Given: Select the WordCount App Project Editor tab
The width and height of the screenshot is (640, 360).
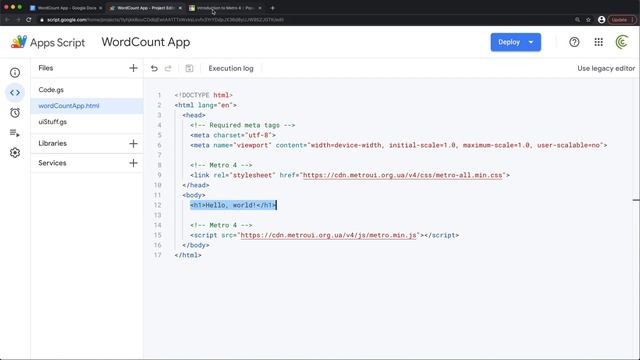Looking at the screenshot, I should [145, 8].
